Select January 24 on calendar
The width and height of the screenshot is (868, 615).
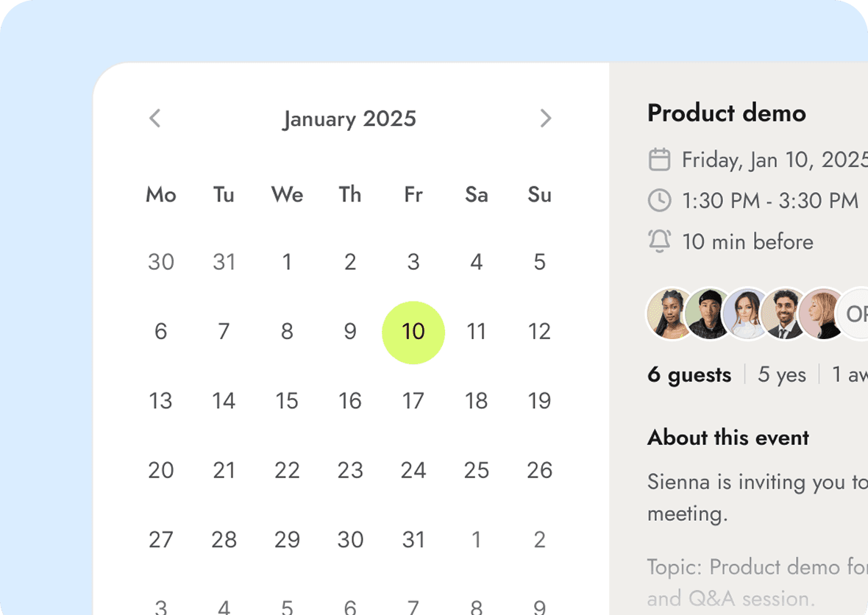pos(413,471)
